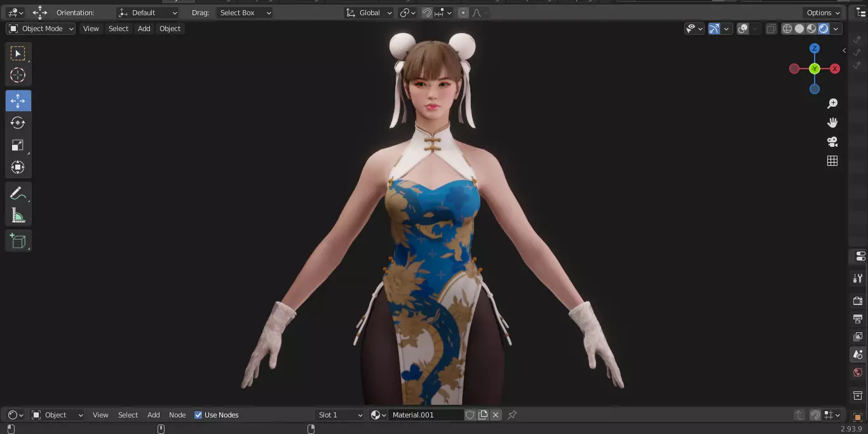Viewport: 868px width, 434px height.
Task: Click the active tool move arrows icon
Action: [40, 13]
